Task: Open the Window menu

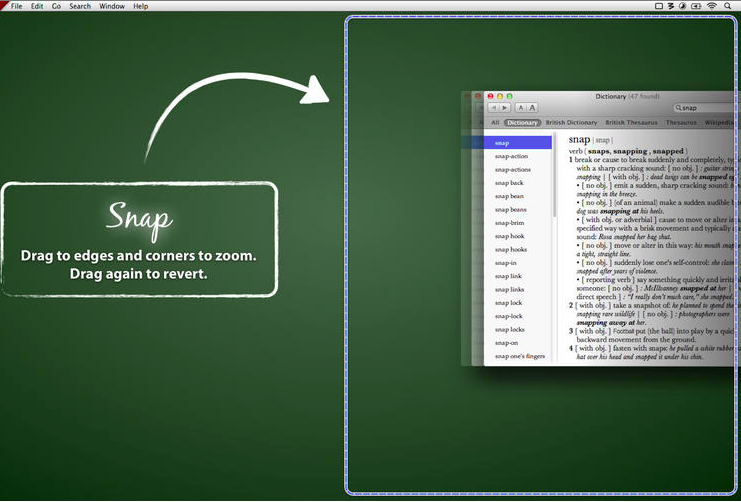Action: 112,6
